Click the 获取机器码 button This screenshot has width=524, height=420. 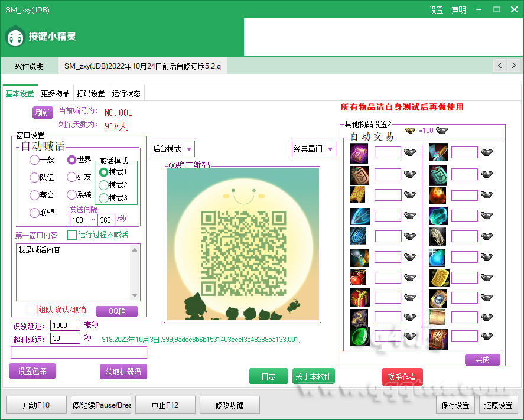[x=123, y=371]
